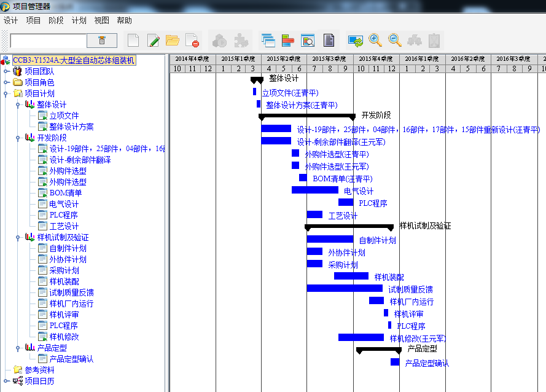Open the 视图 menu
This screenshot has height=392, width=546.
pos(101,20)
